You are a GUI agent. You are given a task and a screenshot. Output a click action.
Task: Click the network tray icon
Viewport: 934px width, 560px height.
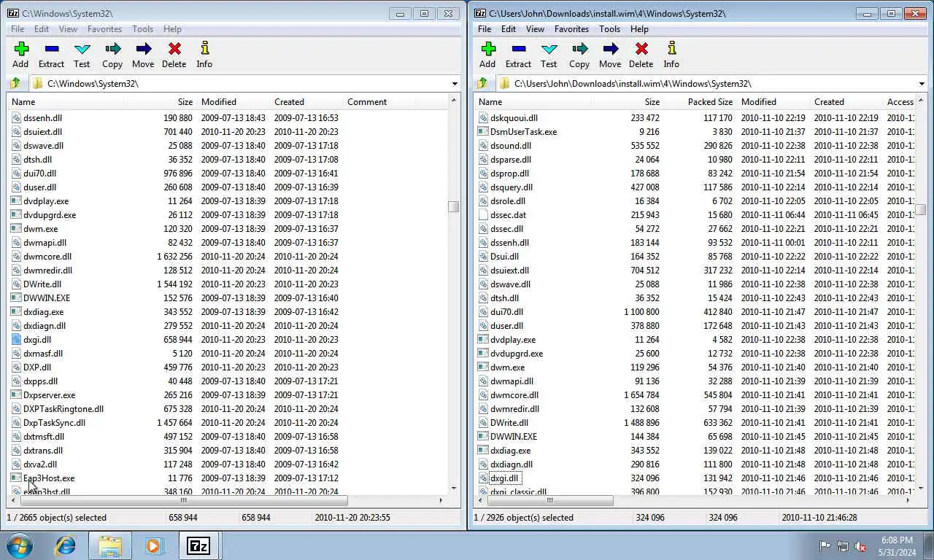843,546
